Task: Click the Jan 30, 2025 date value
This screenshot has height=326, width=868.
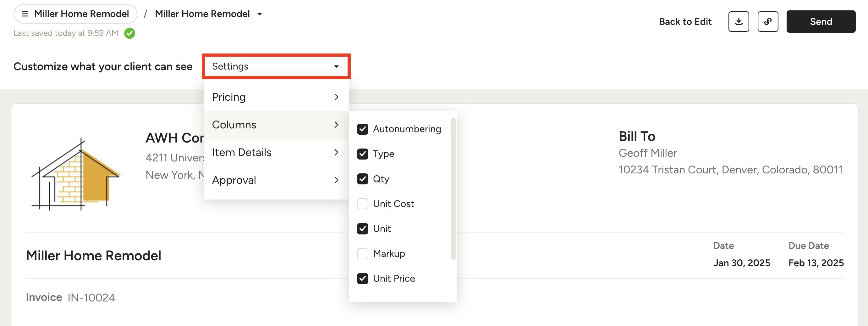Action: [742, 263]
